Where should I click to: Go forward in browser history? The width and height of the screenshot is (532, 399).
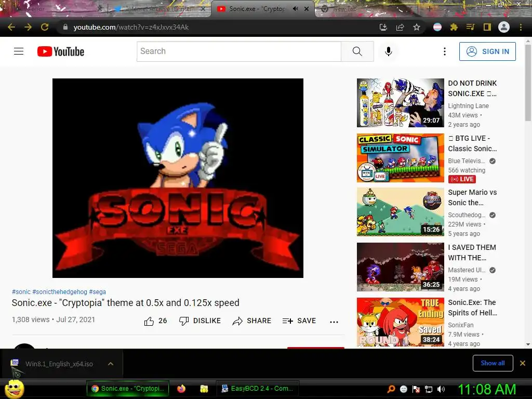coord(28,27)
